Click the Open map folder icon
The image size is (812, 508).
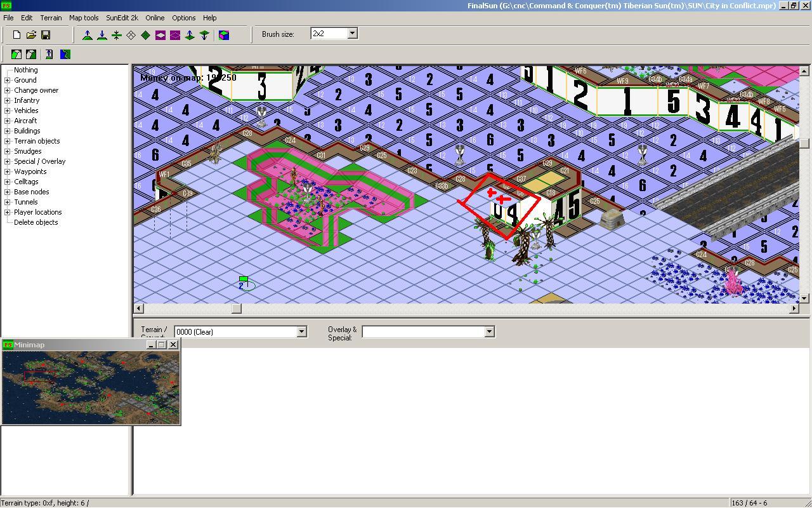(31, 35)
